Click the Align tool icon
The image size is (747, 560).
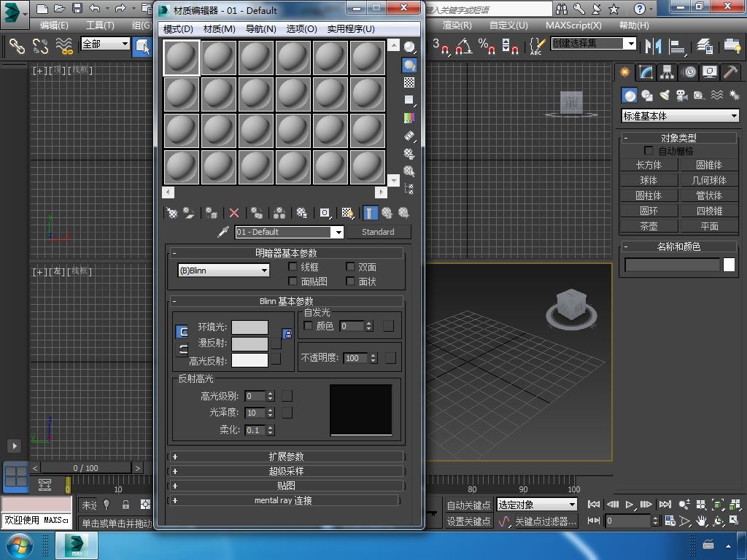676,46
